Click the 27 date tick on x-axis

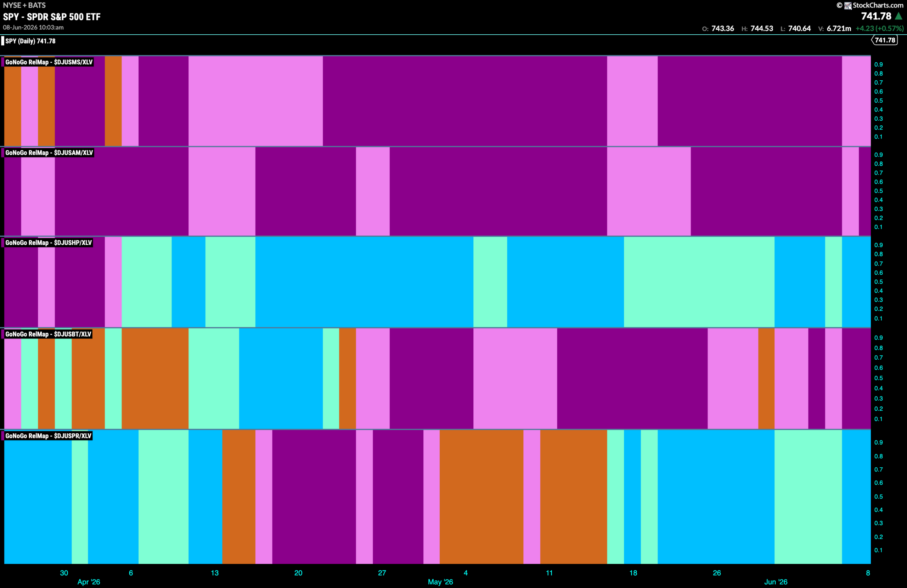(x=382, y=573)
